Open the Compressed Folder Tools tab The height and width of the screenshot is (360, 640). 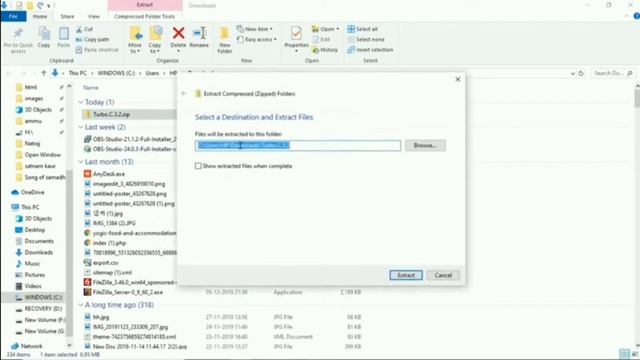click(x=144, y=16)
